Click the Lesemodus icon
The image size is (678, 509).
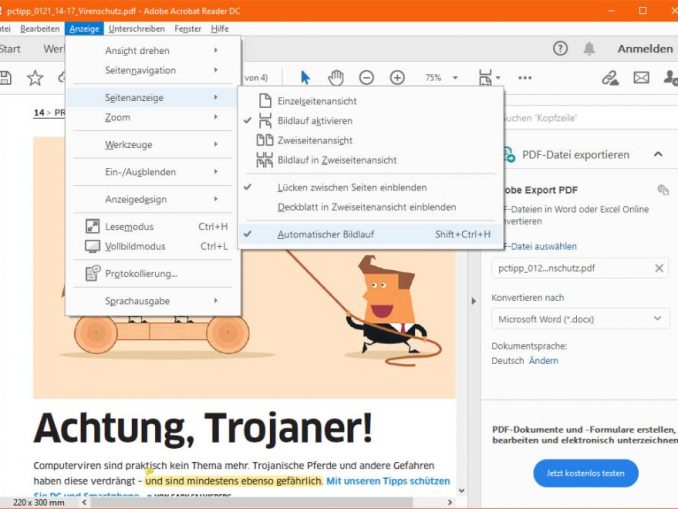(x=93, y=227)
